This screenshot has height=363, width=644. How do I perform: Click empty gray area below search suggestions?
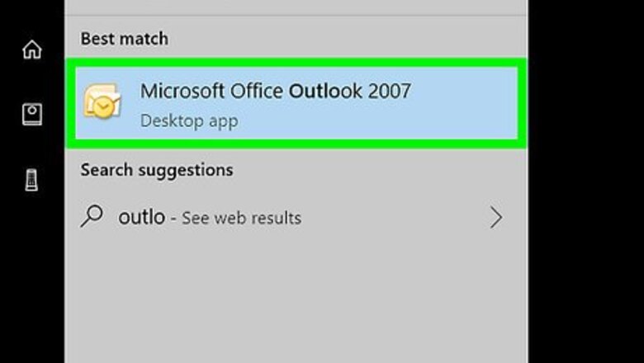[x=296, y=297]
